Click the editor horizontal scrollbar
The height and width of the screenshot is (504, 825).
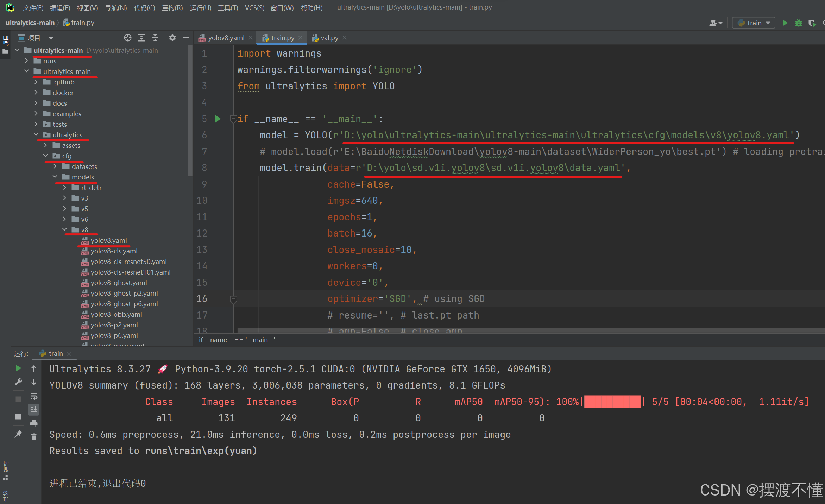click(x=493, y=330)
